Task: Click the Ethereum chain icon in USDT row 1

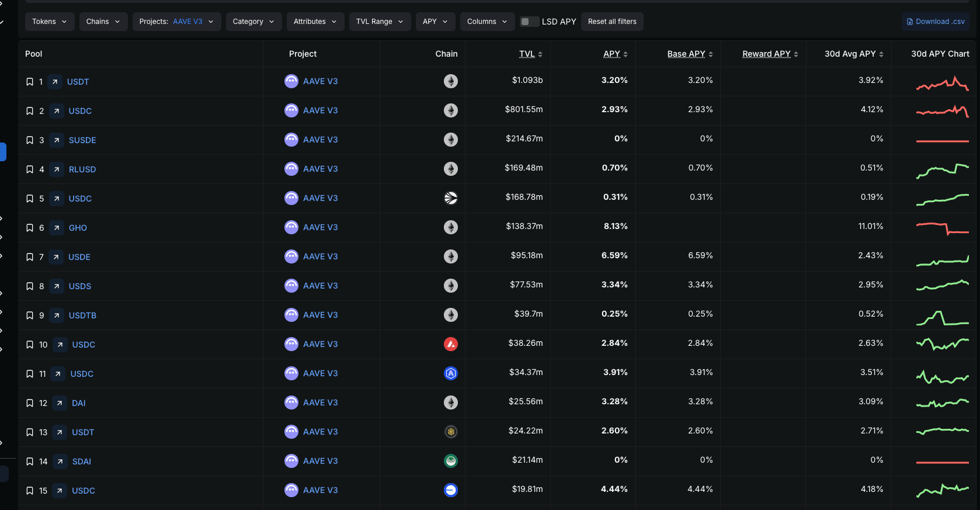Action: pos(451,81)
